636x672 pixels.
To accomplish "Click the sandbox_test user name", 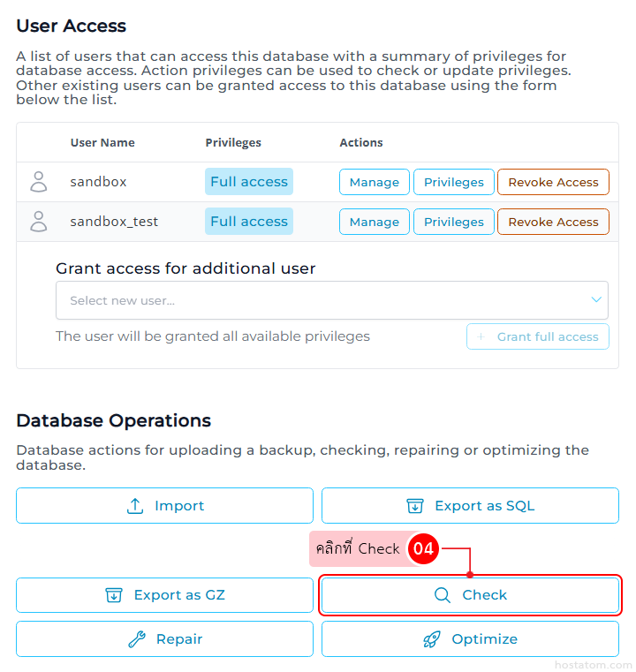I will click(114, 222).
